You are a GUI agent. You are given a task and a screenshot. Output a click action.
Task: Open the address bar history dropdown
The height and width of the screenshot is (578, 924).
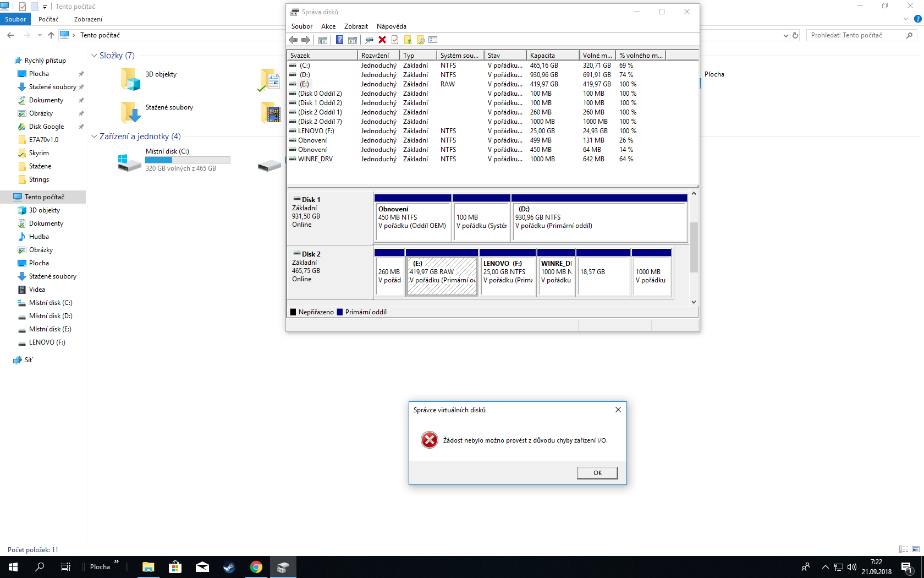click(x=785, y=35)
